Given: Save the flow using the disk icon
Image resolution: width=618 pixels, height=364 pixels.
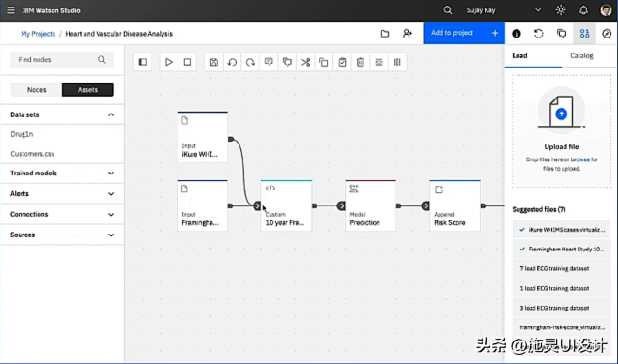Looking at the screenshot, I should coord(213,62).
